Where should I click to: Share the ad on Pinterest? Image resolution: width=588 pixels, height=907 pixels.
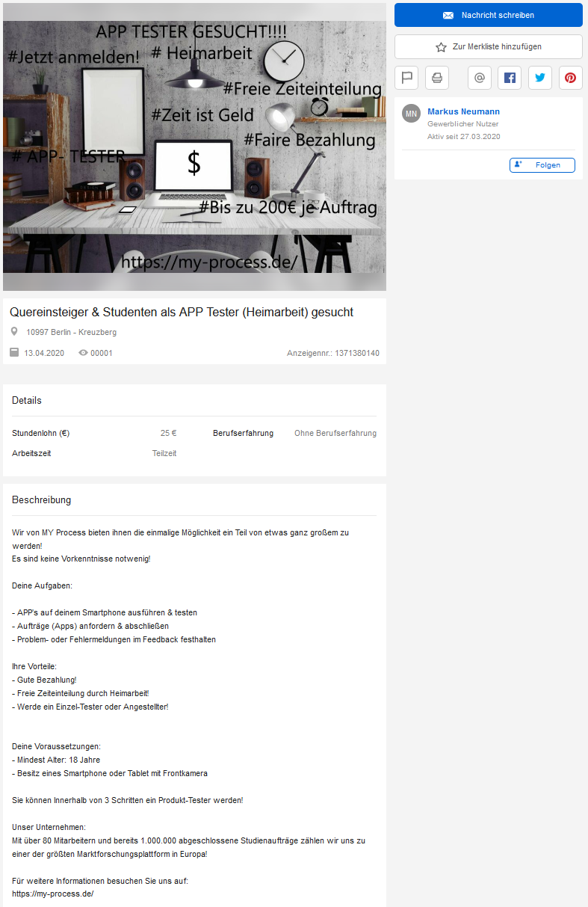(570, 78)
